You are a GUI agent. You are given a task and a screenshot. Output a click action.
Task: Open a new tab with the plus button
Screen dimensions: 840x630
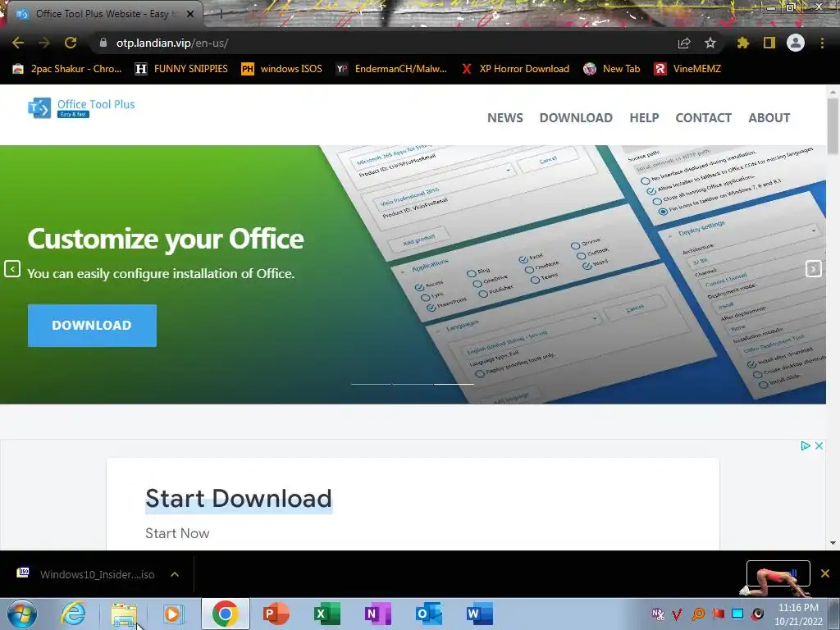click(x=221, y=14)
